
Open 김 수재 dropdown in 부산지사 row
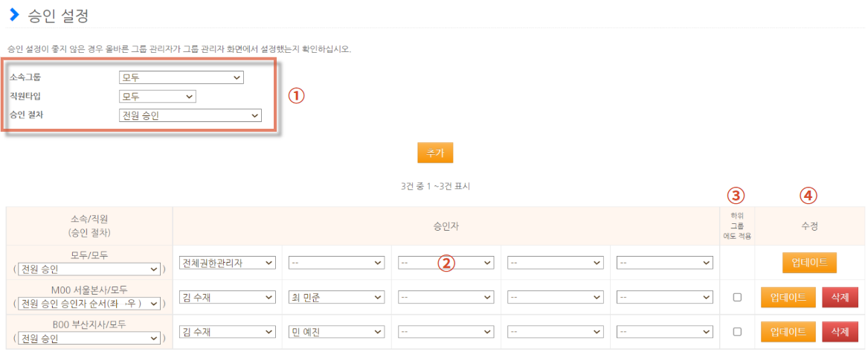click(x=228, y=331)
